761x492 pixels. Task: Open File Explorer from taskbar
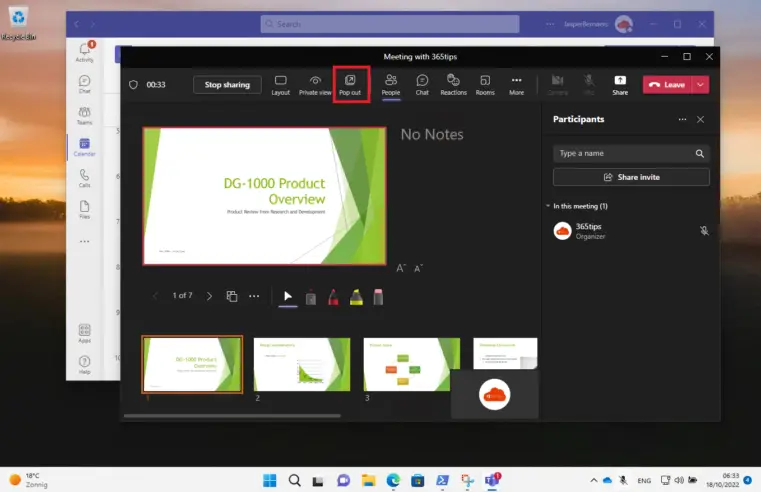pyautogui.click(x=368, y=480)
